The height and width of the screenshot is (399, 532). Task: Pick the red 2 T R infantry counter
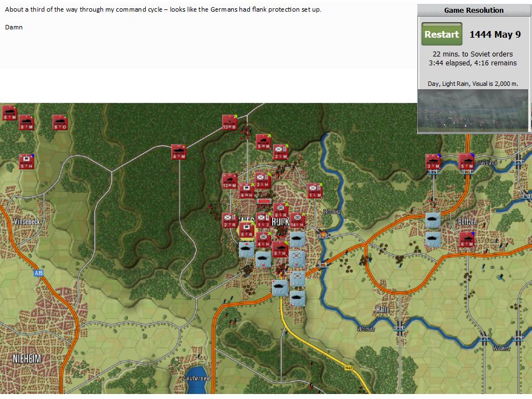tap(229, 220)
